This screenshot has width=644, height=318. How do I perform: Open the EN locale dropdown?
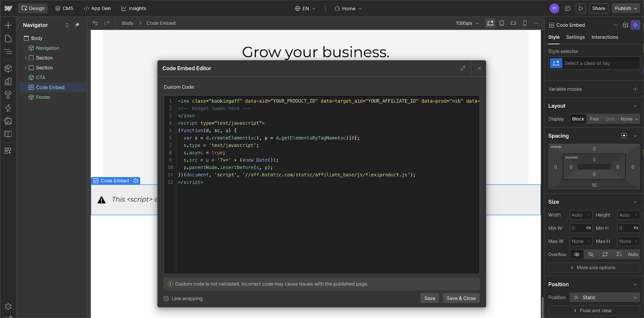coord(305,8)
